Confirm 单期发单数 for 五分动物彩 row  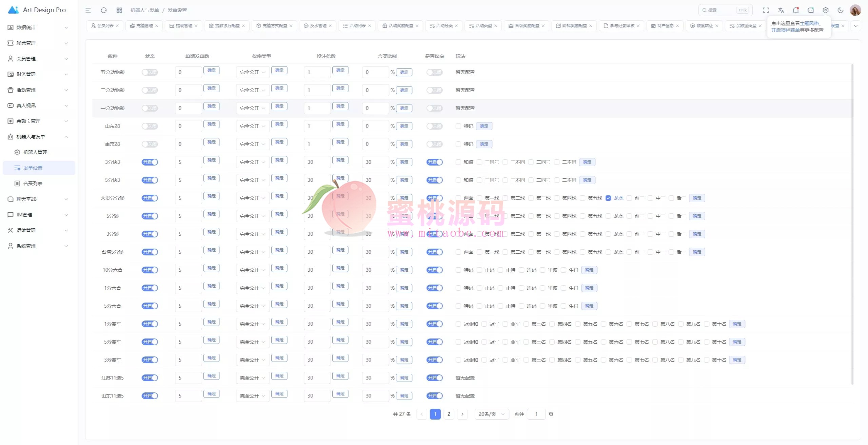212,70
